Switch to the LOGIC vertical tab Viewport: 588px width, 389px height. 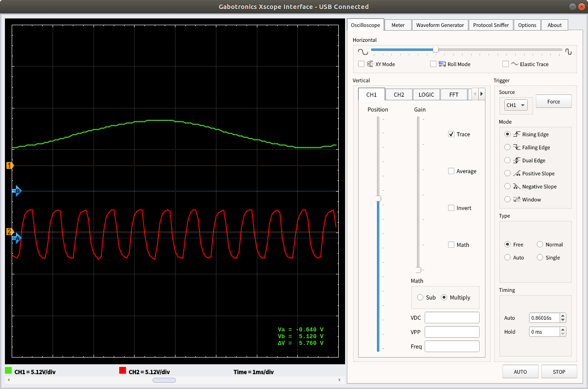[426, 94]
